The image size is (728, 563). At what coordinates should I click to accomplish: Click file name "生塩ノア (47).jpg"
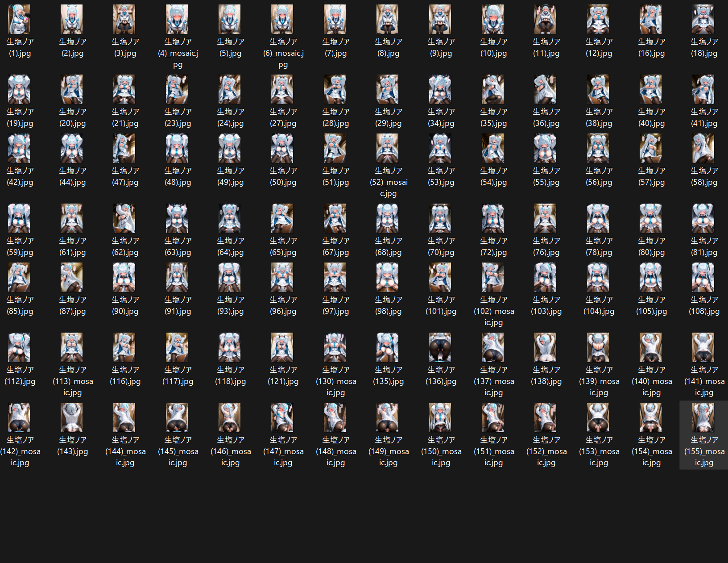pyautogui.click(x=125, y=176)
